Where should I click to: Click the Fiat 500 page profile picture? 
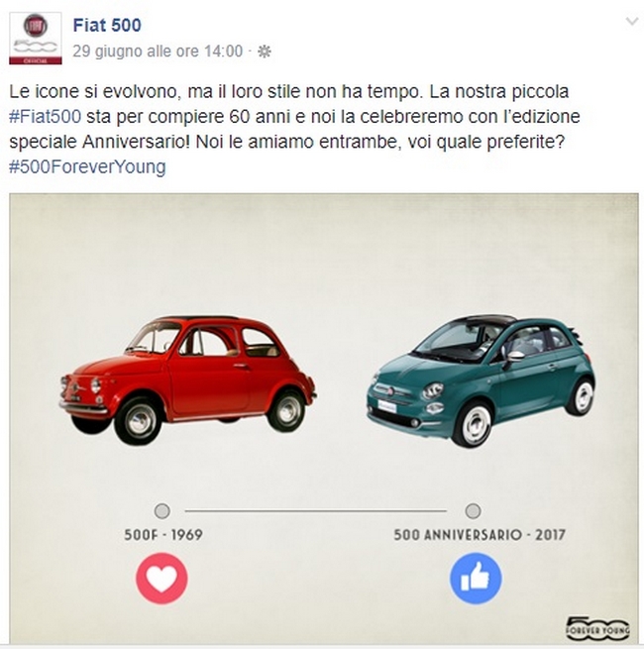coord(36,39)
